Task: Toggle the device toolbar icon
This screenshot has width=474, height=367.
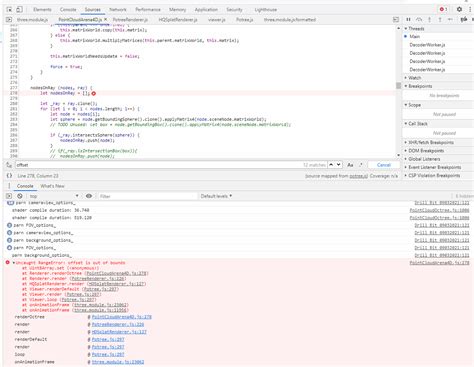Action: pos(19,9)
